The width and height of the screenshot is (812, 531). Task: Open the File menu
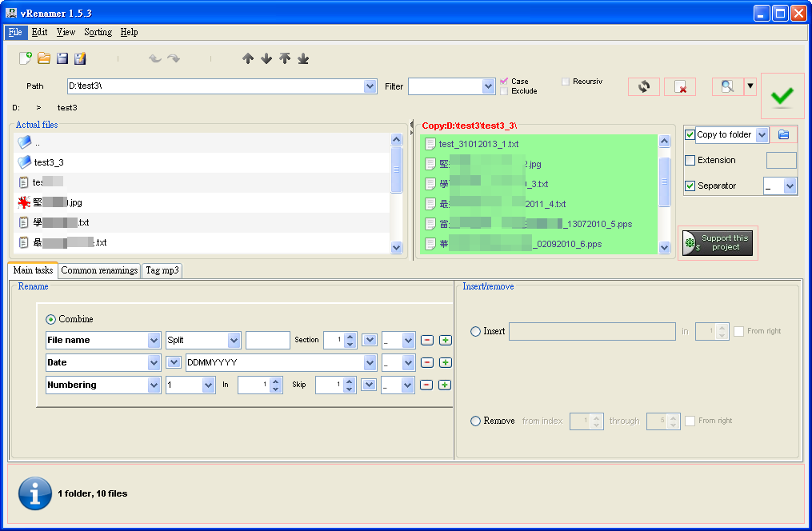pyautogui.click(x=15, y=32)
